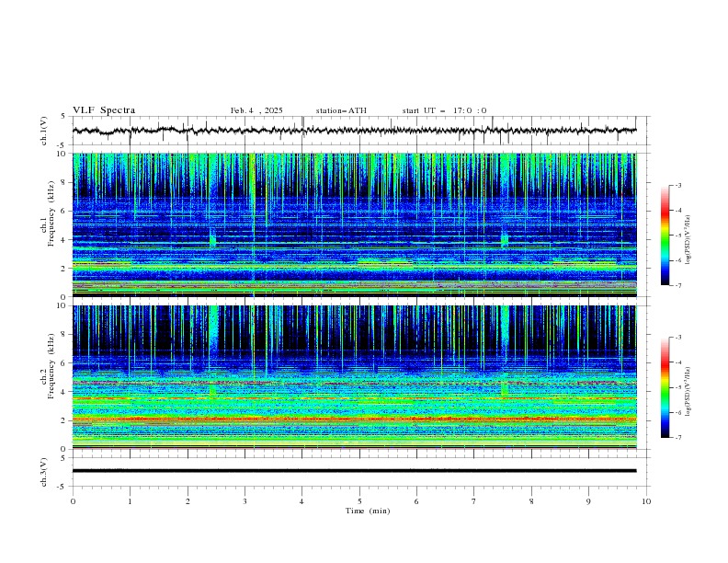728x563 pixels.
Task: Click the time axis tick label "10"
Action: [x=646, y=501]
